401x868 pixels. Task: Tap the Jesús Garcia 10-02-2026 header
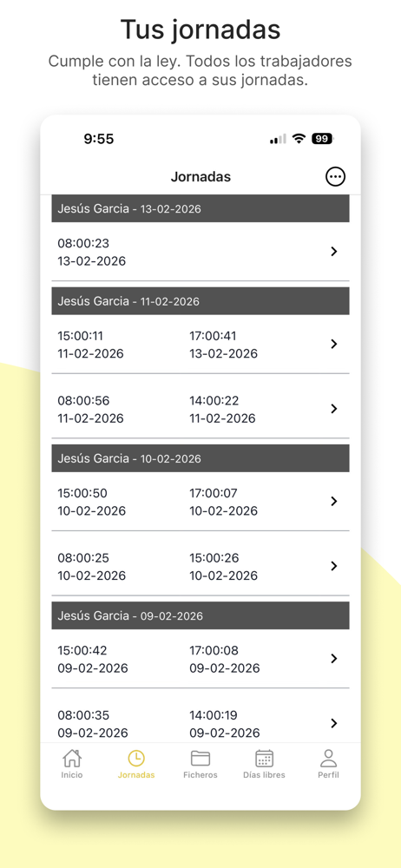click(200, 458)
